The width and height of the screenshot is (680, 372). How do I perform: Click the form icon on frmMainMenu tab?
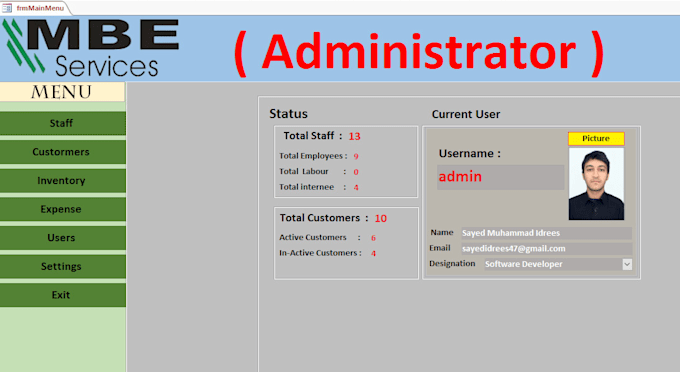point(7,8)
